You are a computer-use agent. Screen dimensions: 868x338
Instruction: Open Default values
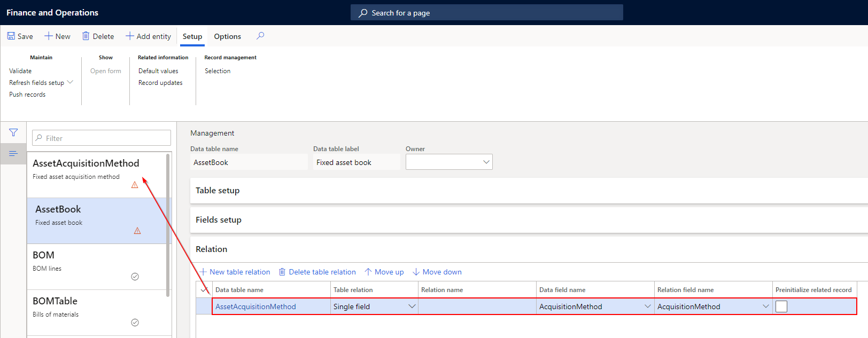158,71
